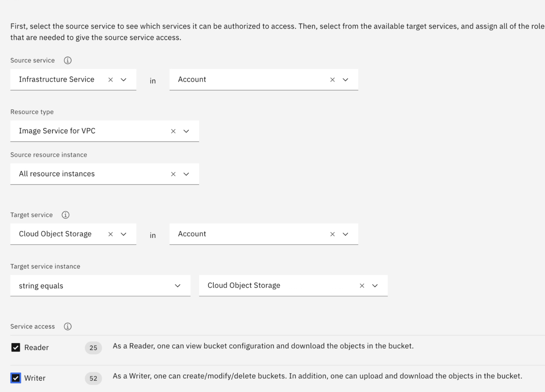Image resolution: width=545 pixels, height=392 pixels.
Task: Clear the target Account selection
Action: click(x=332, y=234)
